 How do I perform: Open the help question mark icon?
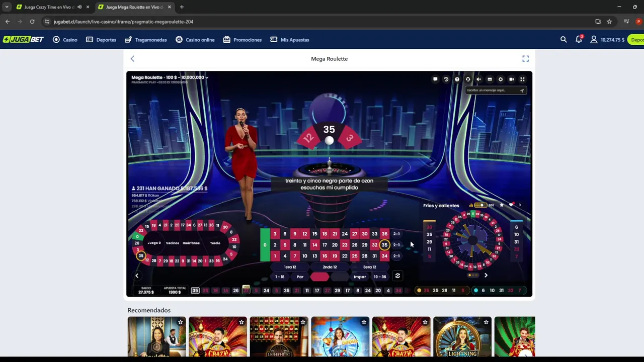pyautogui.click(x=457, y=79)
